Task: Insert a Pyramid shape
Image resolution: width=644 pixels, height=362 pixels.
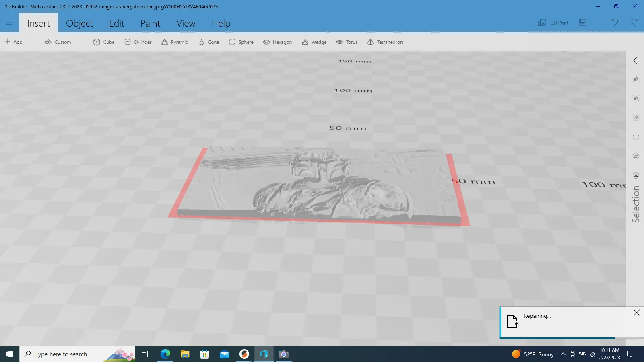Action: [175, 42]
